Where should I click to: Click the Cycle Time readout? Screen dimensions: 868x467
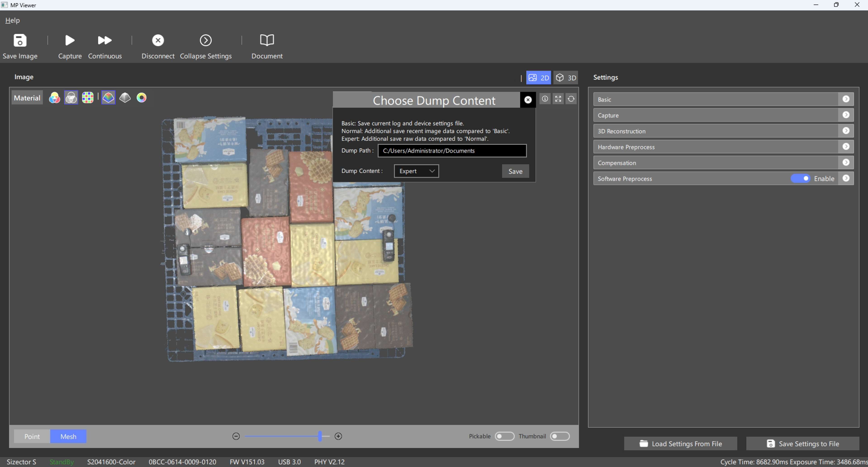[754, 462]
